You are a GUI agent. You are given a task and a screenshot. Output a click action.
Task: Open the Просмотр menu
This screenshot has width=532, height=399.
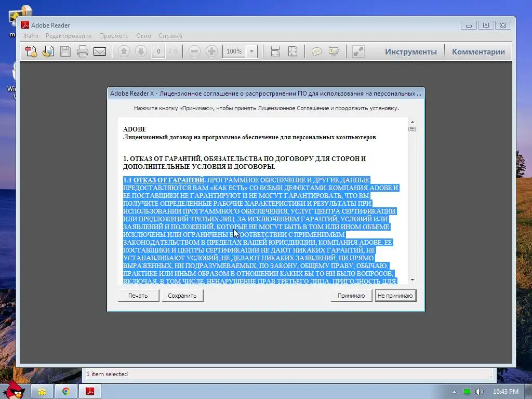click(114, 36)
